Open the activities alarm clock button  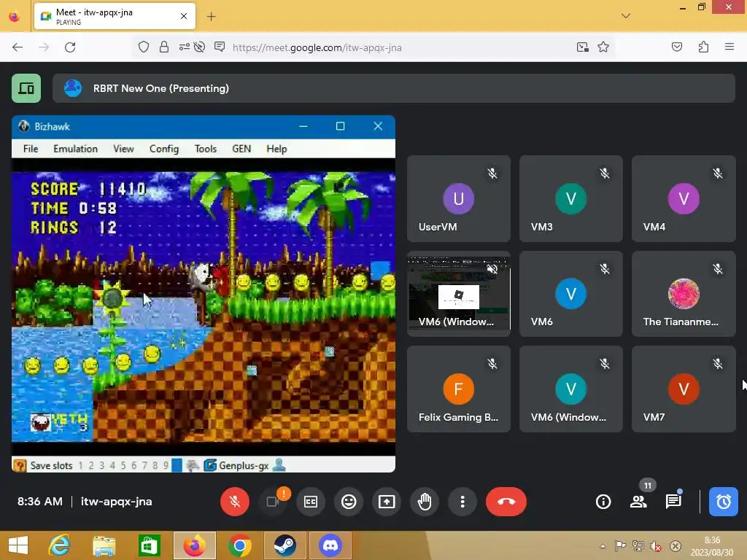(723, 502)
